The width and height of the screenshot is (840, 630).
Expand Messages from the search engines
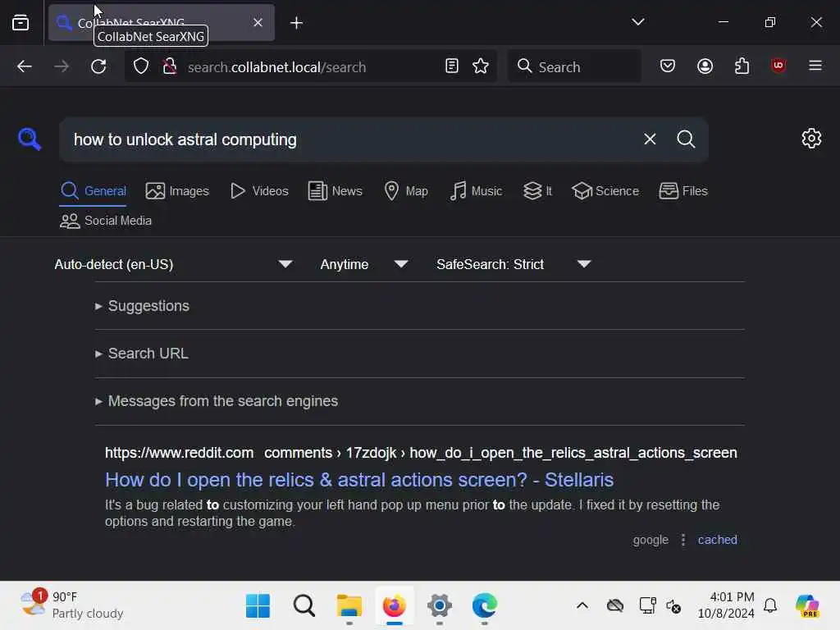point(217,401)
